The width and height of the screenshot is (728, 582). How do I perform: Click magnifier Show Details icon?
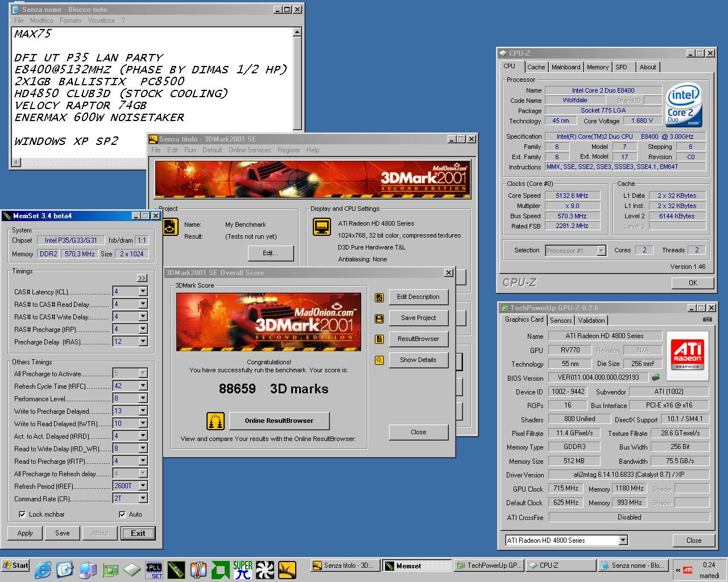coord(379,360)
